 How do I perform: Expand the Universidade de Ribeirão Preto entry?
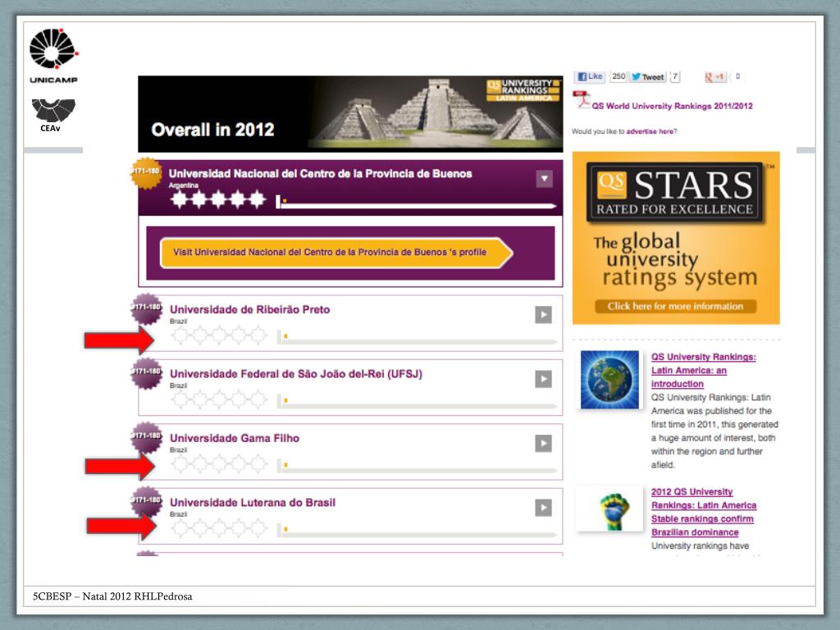[543, 314]
